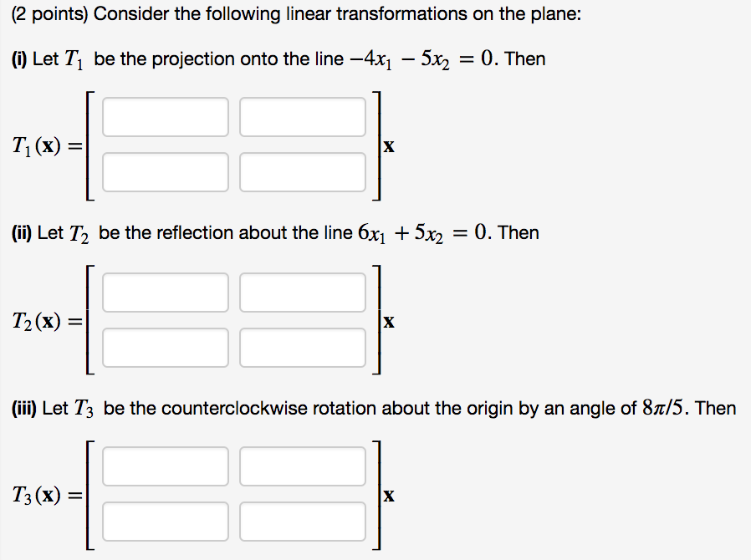Click the top-left entry of T1 matrix

point(166,117)
